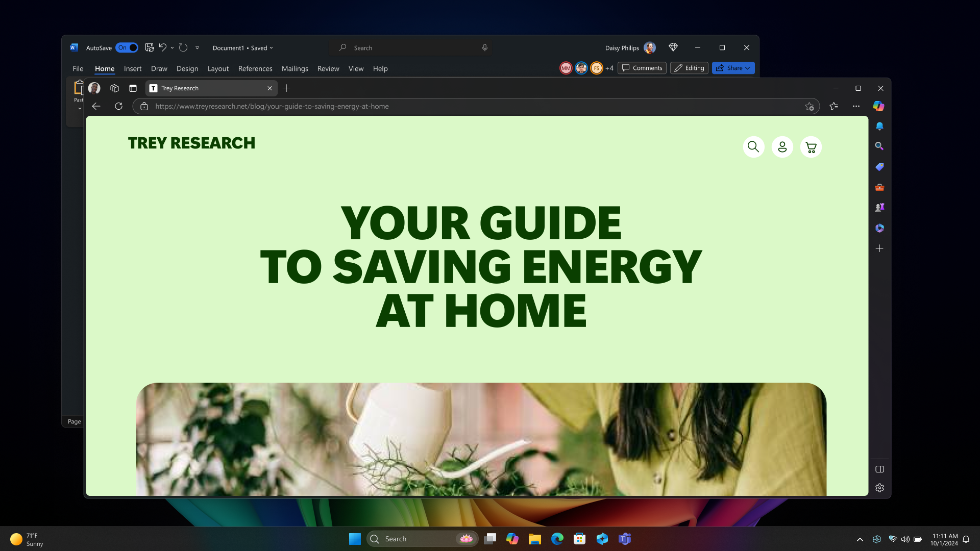Open the Edge sidebar tools briefcase icon
This screenshot has width=980, height=551.
[x=879, y=187]
